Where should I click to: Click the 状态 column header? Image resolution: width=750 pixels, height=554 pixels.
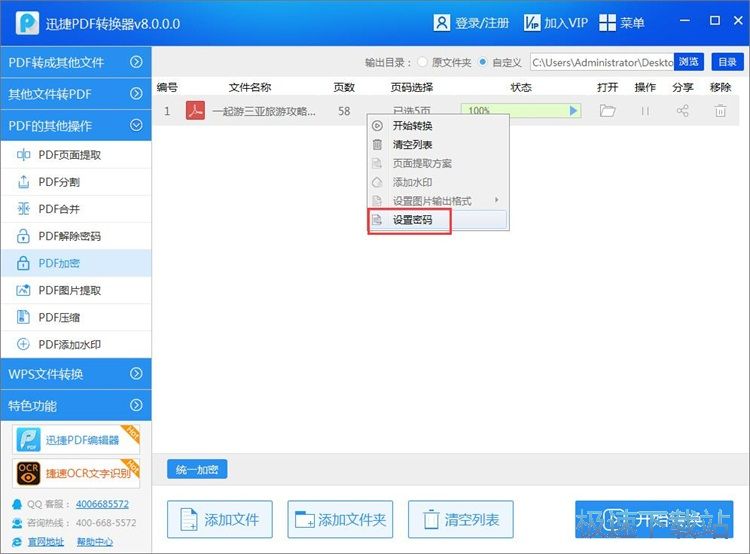pos(521,87)
